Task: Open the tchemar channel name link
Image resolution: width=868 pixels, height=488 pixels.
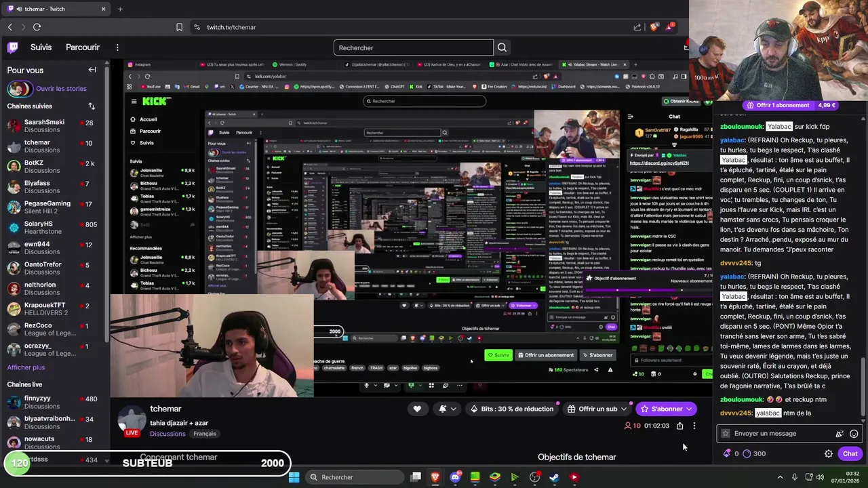Action: 165,409
